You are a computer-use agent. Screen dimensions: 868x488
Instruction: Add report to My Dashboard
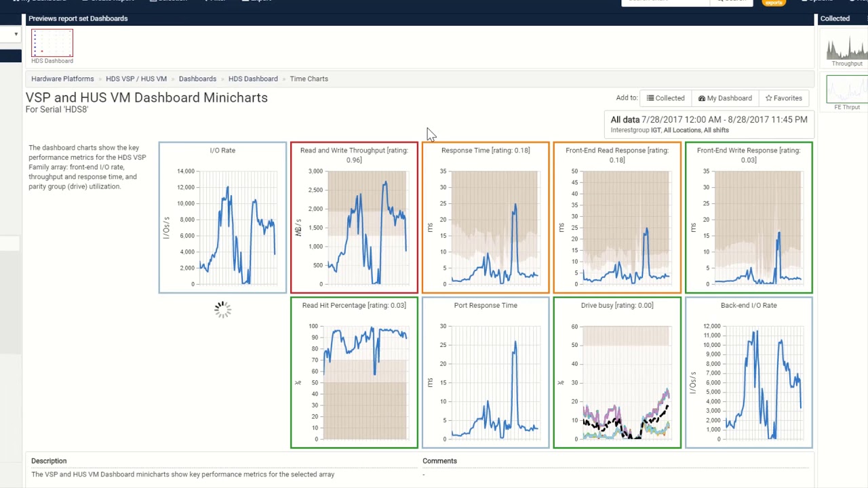[x=725, y=98]
